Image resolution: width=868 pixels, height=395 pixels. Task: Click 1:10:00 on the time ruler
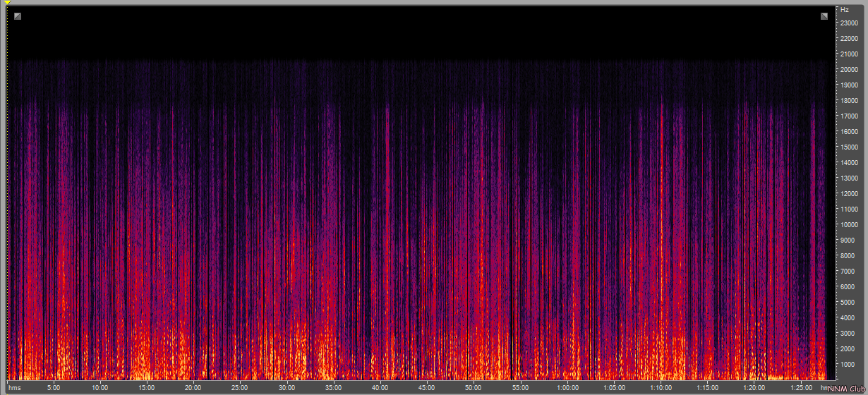click(661, 388)
